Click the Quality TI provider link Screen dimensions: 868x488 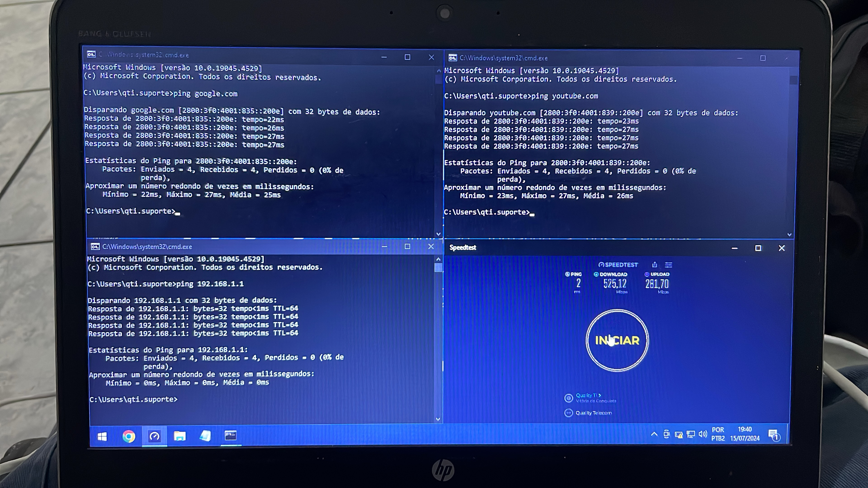coord(588,395)
